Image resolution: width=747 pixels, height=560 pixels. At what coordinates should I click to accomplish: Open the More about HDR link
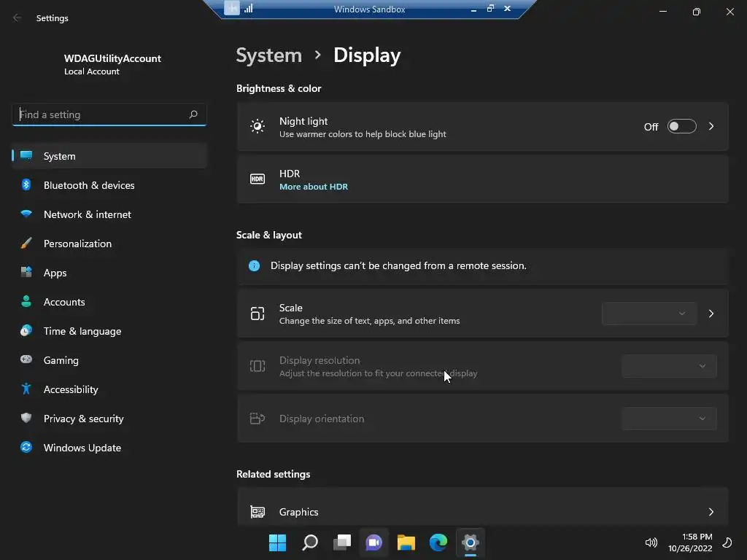[x=314, y=187]
